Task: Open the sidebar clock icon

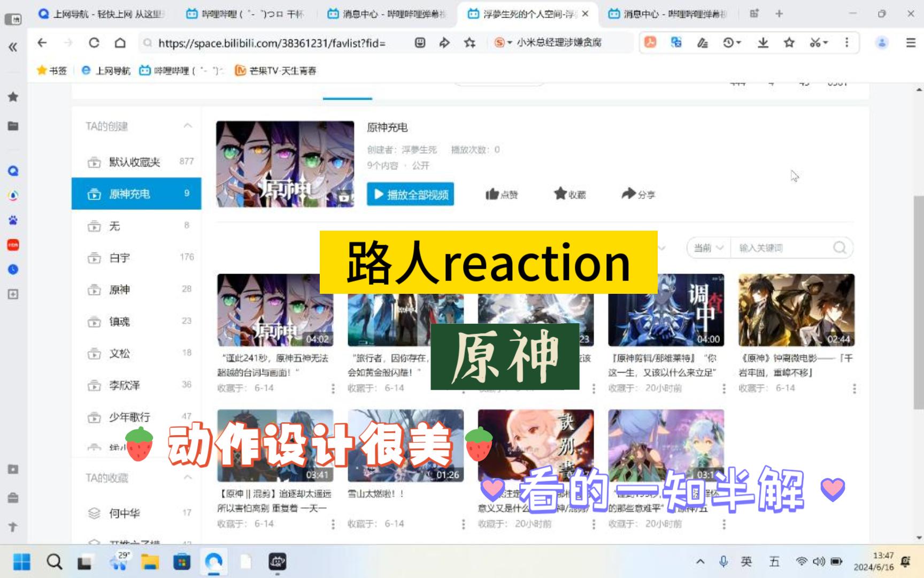Action: point(13,269)
